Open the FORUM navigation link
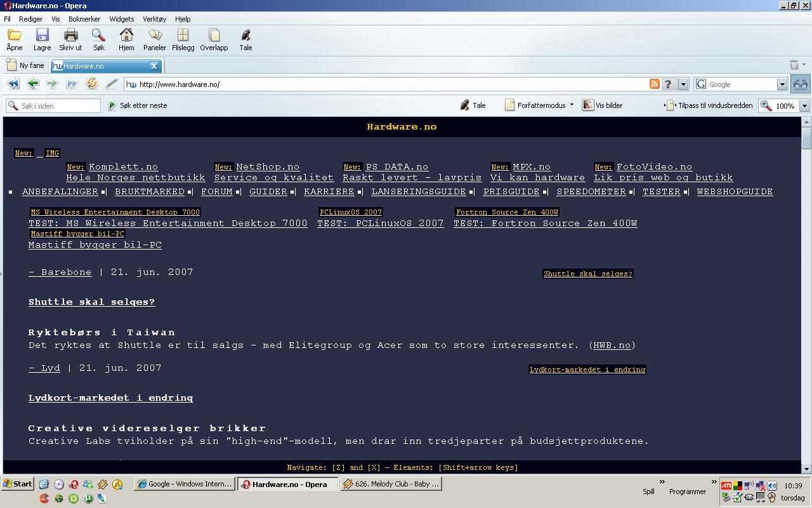812x508 pixels. [217, 192]
